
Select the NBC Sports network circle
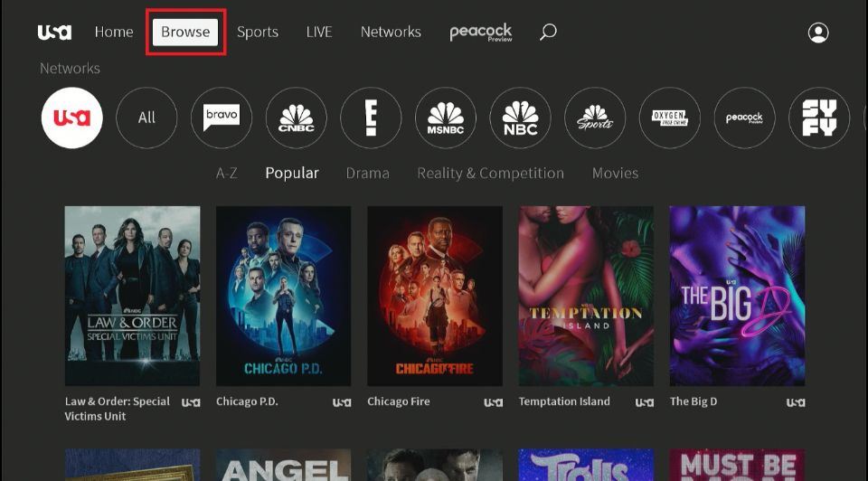click(x=595, y=118)
